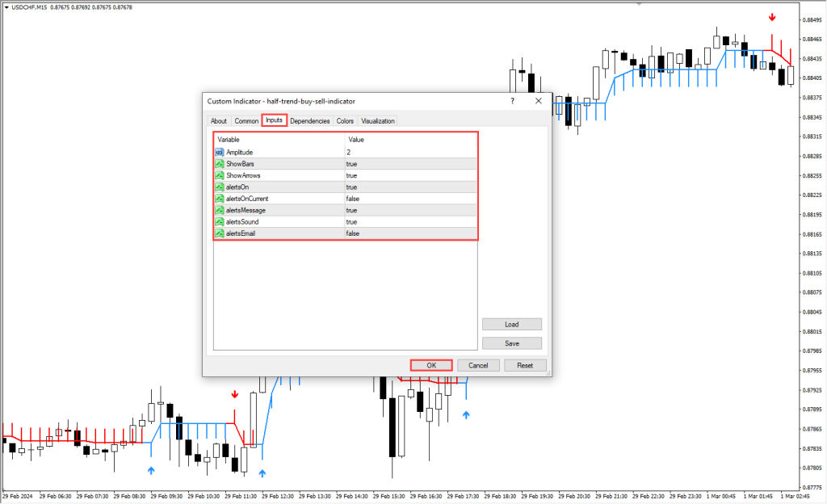Click the red sell arrow at chart top right
827x504 pixels.
[772, 18]
